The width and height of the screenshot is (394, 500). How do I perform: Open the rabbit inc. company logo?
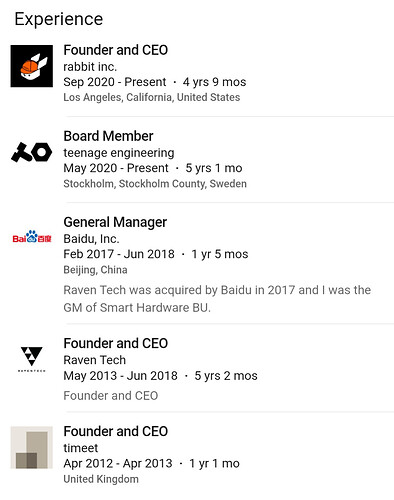coord(32,66)
